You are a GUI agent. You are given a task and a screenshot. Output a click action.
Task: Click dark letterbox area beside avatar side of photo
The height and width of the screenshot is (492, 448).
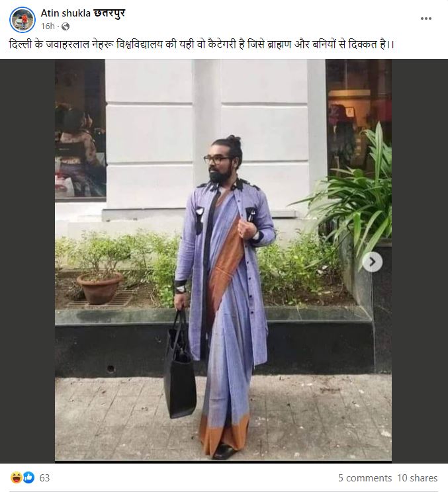(27, 261)
